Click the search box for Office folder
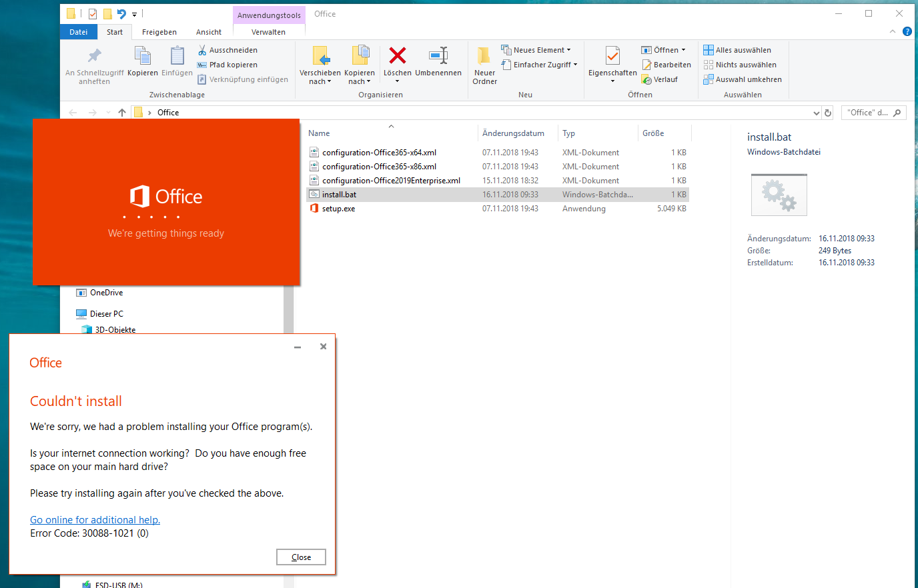 [x=873, y=113]
